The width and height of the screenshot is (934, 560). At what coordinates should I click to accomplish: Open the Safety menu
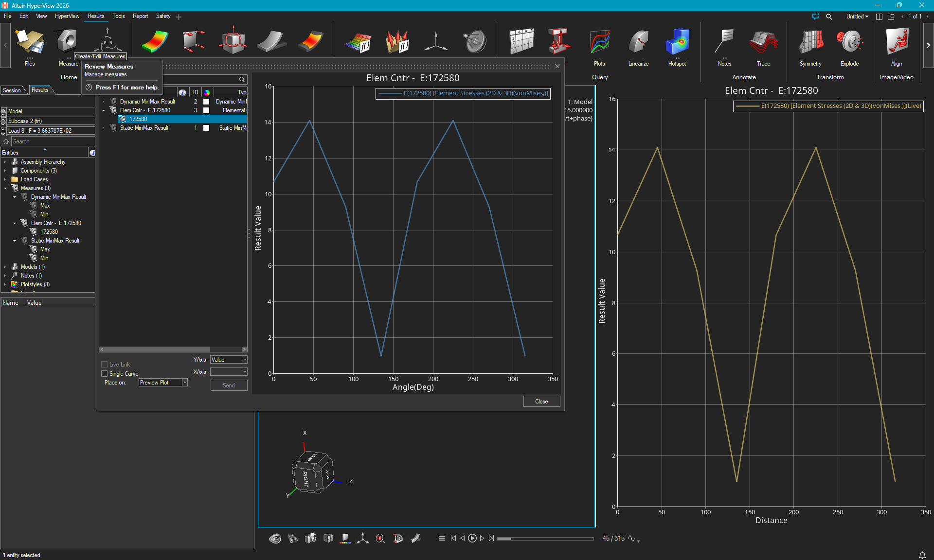(x=163, y=16)
